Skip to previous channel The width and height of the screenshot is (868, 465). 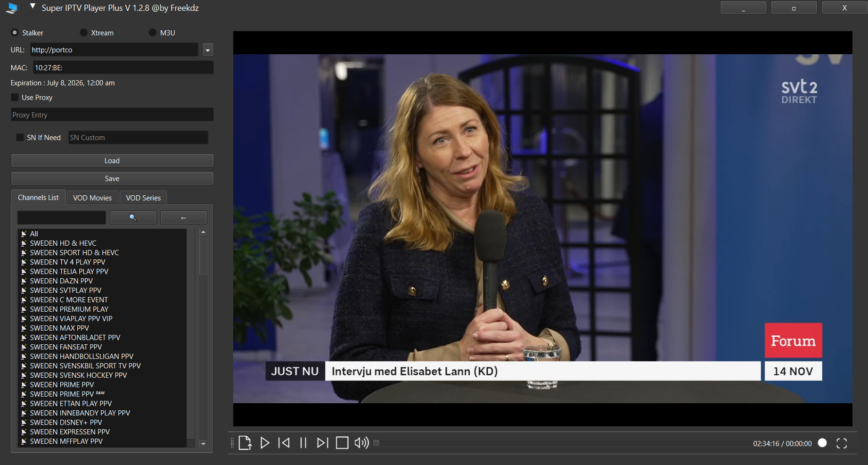[284, 443]
